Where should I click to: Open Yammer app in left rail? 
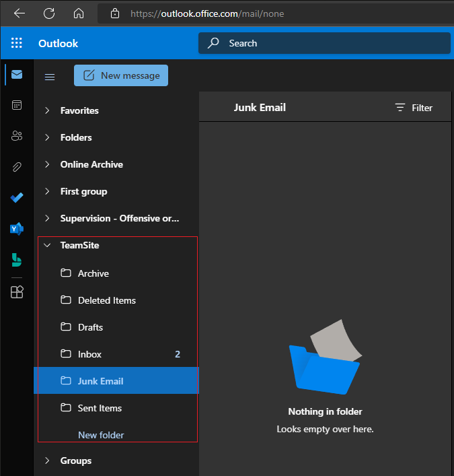[x=17, y=229]
